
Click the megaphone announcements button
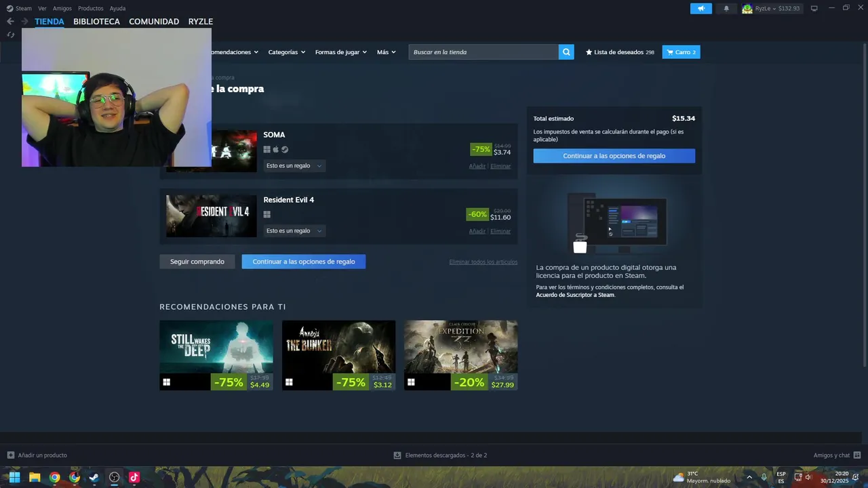(x=701, y=8)
